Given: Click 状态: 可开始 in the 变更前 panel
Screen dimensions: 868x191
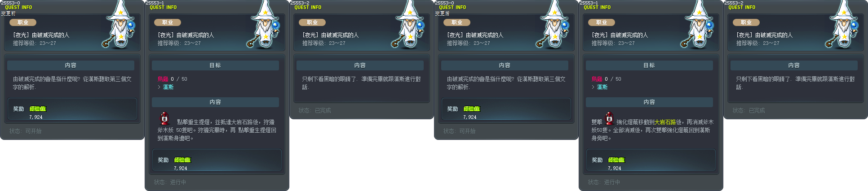Looking at the screenshot, I should coord(25,131).
